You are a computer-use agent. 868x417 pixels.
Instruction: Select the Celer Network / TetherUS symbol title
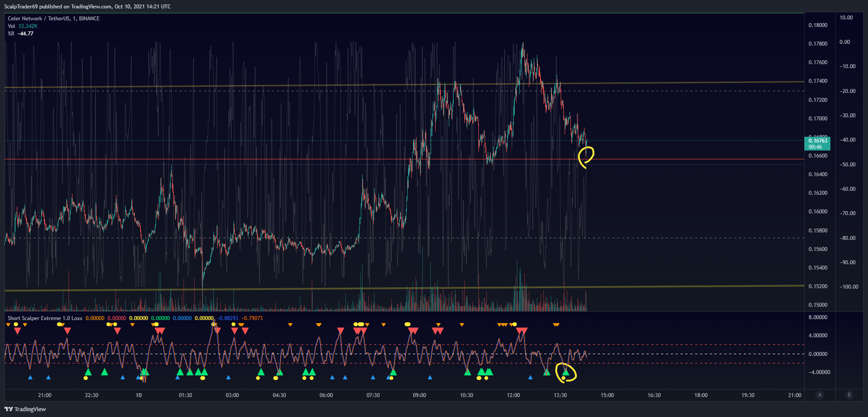click(x=54, y=19)
